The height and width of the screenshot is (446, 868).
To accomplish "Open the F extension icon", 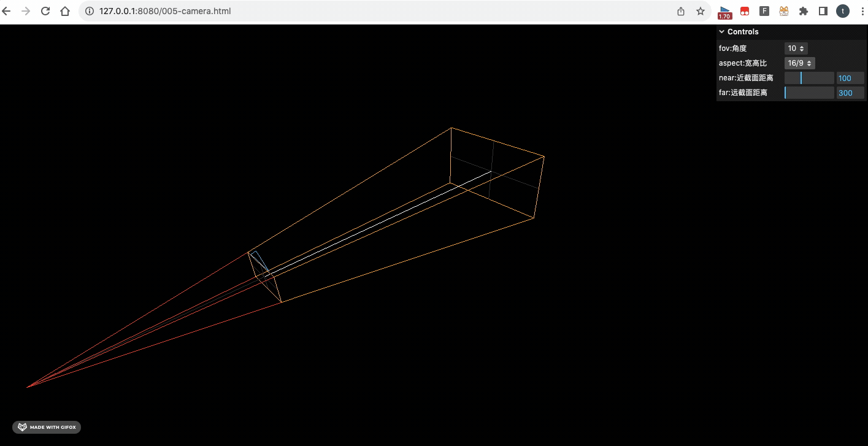I will click(764, 11).
